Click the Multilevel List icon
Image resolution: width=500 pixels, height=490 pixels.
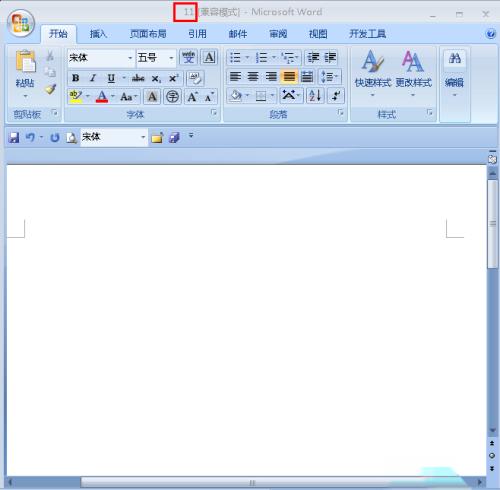point(287,57)
